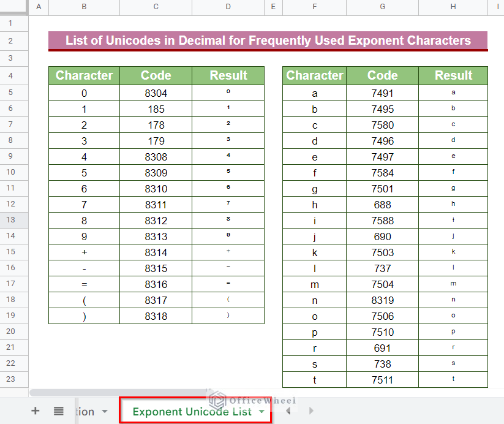Click the right sheet navigation arrow

pos(311,411)
